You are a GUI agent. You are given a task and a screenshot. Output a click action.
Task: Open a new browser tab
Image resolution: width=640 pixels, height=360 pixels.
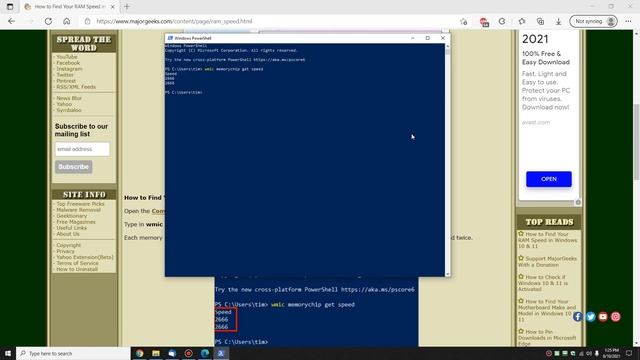click(127, 7)
